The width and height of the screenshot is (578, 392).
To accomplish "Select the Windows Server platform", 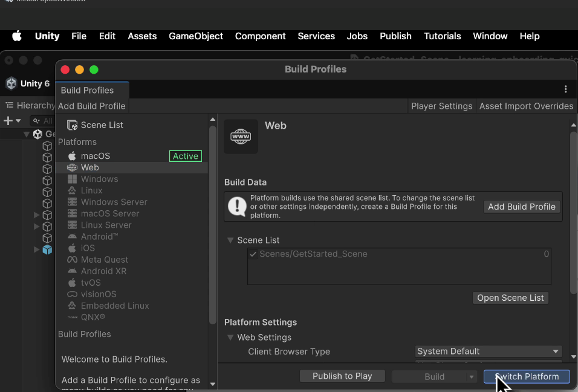I will tap(132, 202).
